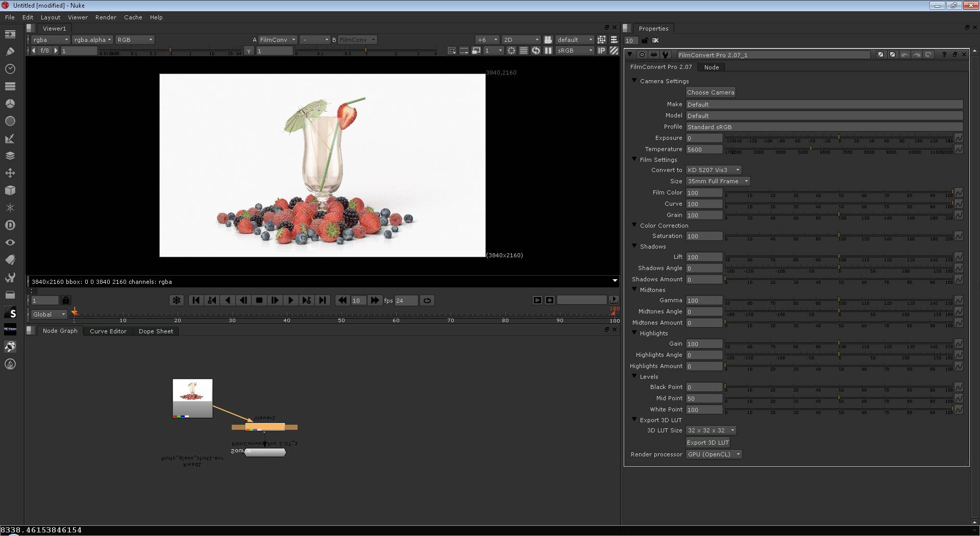The image size is (980, 536).
Task: Click the pause viewer updating icon
Action: [x=548, y=51]
